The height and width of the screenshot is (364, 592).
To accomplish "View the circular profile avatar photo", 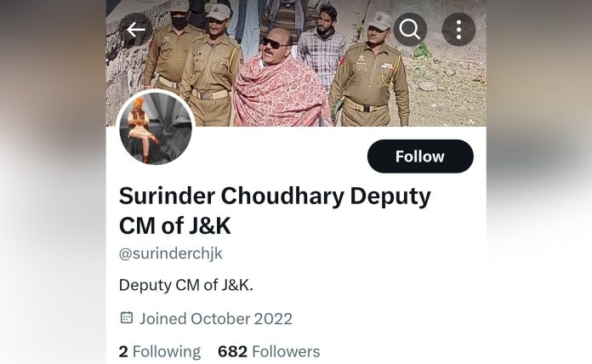I will [x=156, y=128].
